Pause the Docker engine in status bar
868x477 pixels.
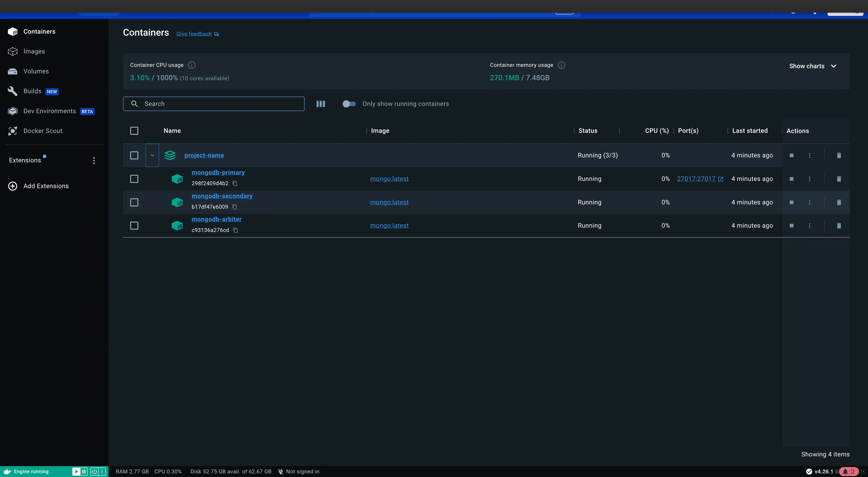pos(84,471)
